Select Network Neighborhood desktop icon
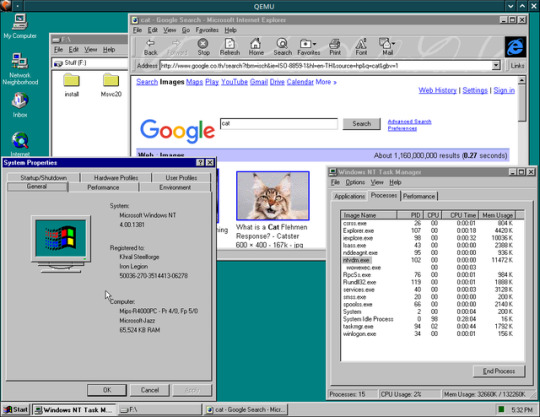The image size is (540, 417). (x=20, y=69)
